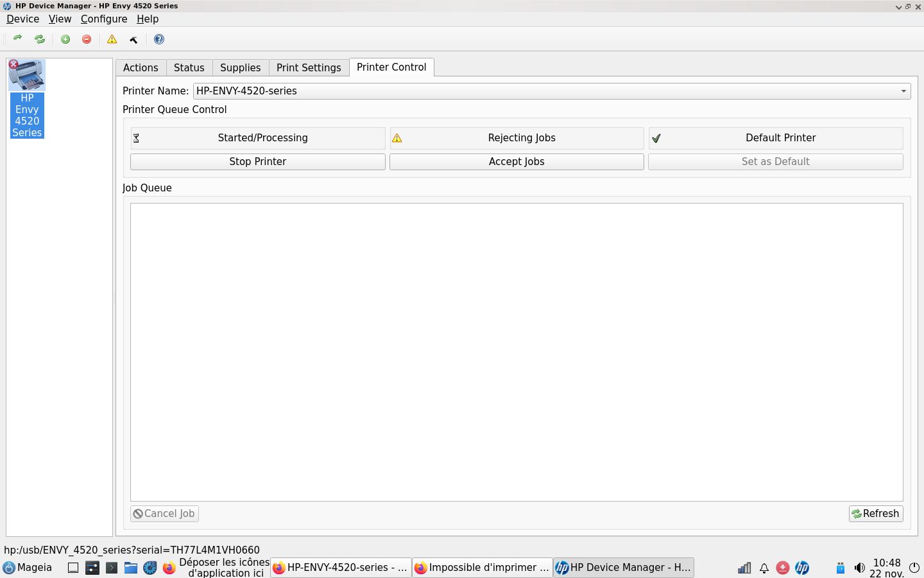Viewport: 924px width, 578px height.
Task: Open the Device menu
Action: coord(22,19)
